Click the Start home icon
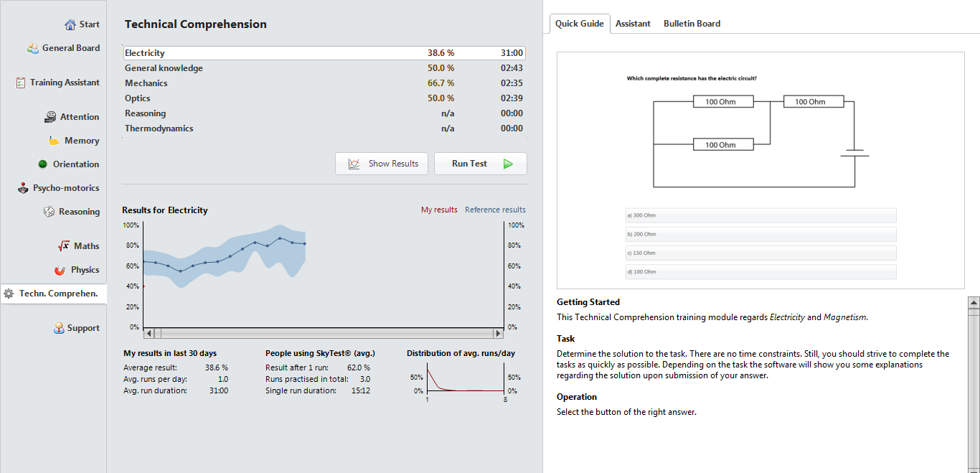 tap(70, 24)
